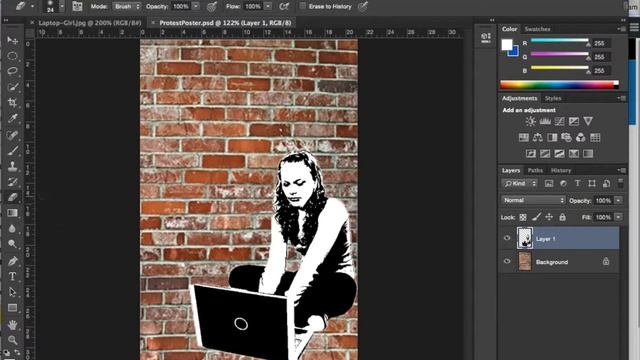Viewport: 640px width, 360px height.
Task: Open the eraser Mode dropdown
Action: (x=127, y=7)
